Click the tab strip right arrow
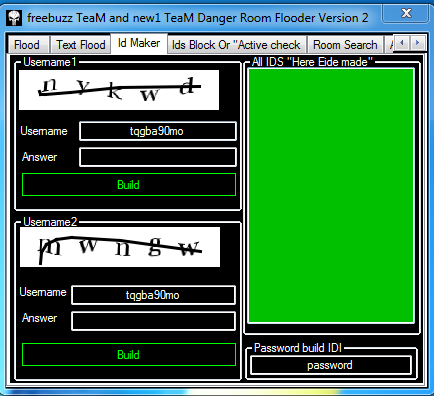Screen dimensions: 434x396 (417, 43)
